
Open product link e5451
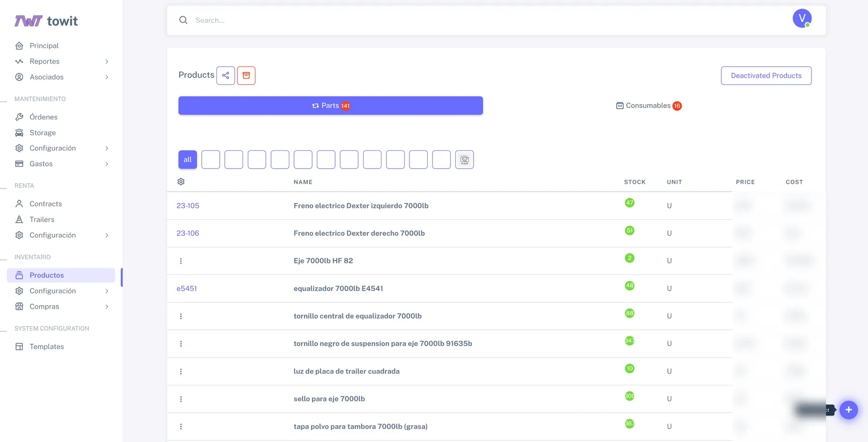[x=187, y=289]
